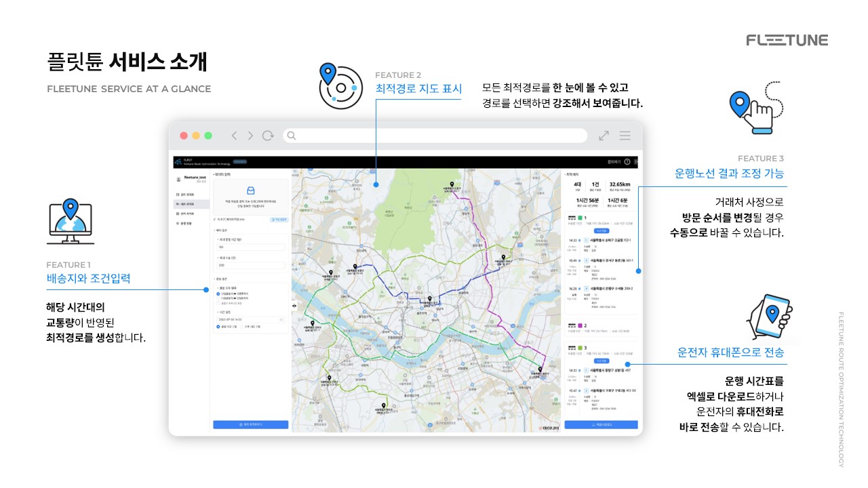868x488 pixels.
Task: Expand the route 2 card
Action: 601,328
